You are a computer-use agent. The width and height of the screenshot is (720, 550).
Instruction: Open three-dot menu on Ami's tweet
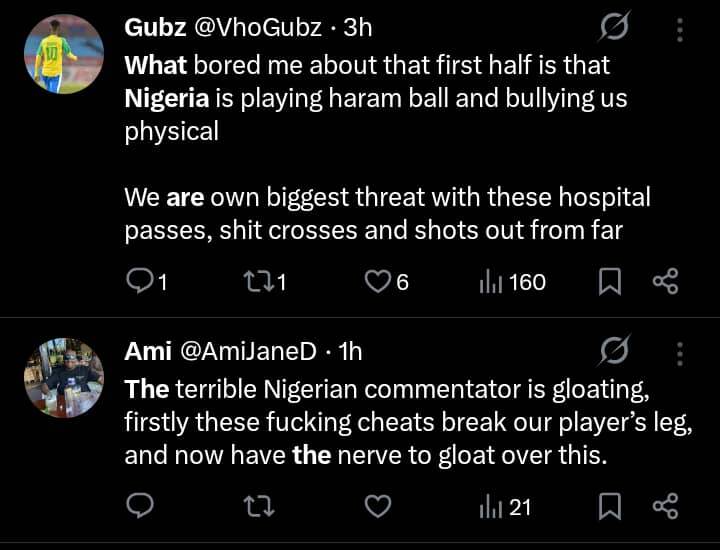coord(680,352)
